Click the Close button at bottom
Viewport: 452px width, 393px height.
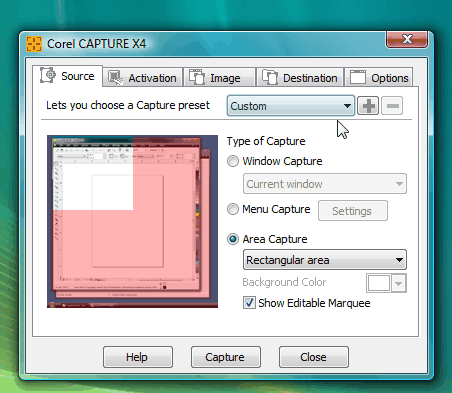pyautogui.click(x=314, y=357)
